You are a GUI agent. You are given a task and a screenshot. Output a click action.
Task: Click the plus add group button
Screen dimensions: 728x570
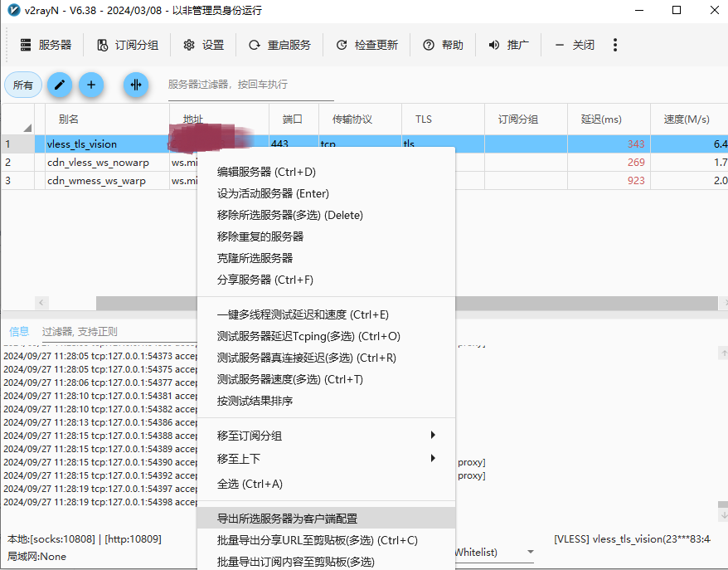[x=90, y=85]
